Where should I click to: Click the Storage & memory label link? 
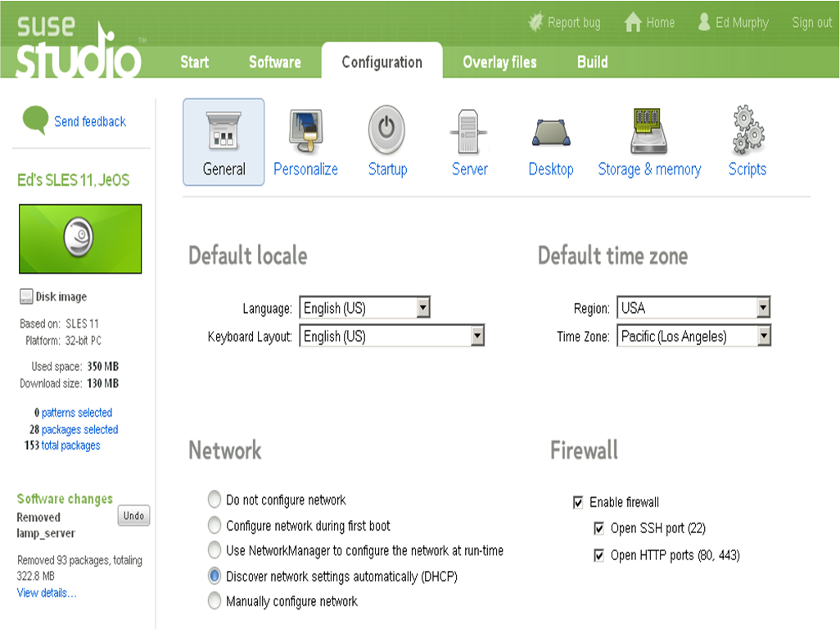coord(649,170)
